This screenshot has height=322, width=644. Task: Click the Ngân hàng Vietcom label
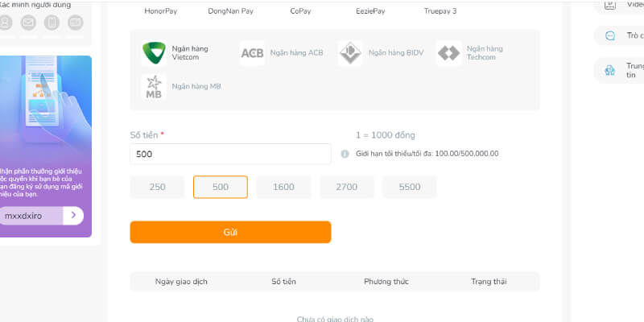[190, 53]
